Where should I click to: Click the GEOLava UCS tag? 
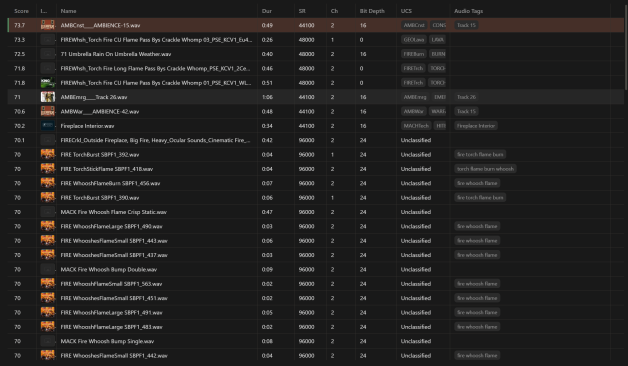click(414, 40)
